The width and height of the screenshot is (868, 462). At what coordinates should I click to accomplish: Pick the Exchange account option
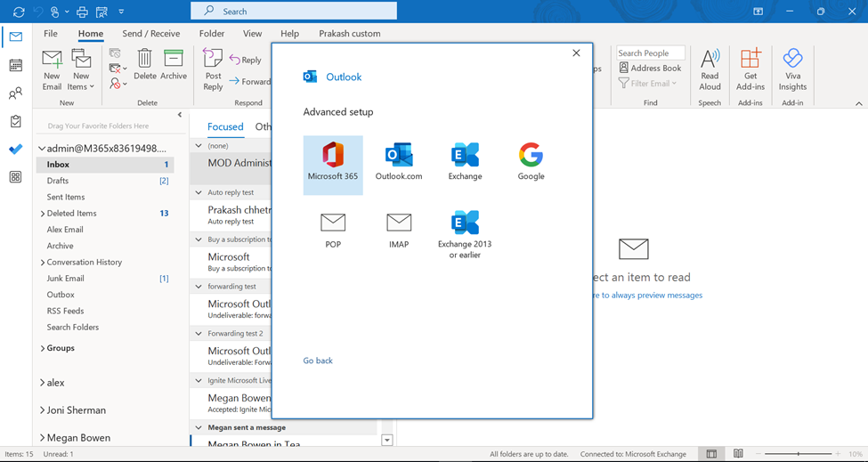point(465,161)
